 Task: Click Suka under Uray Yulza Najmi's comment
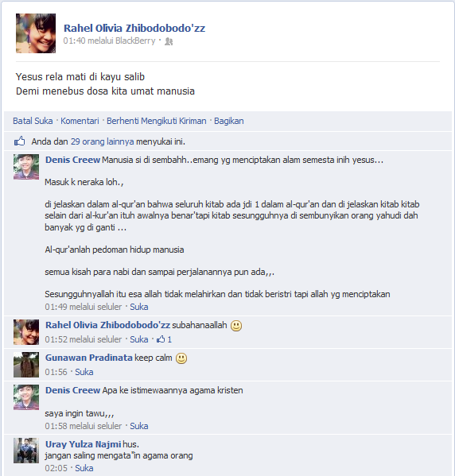(x=84, y=468)
